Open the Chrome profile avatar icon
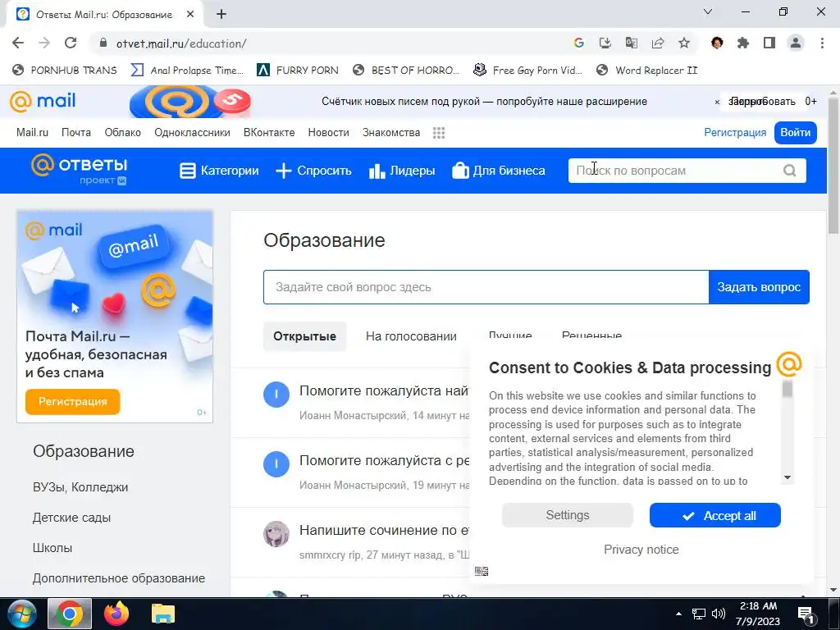 [x=796, y=43]
